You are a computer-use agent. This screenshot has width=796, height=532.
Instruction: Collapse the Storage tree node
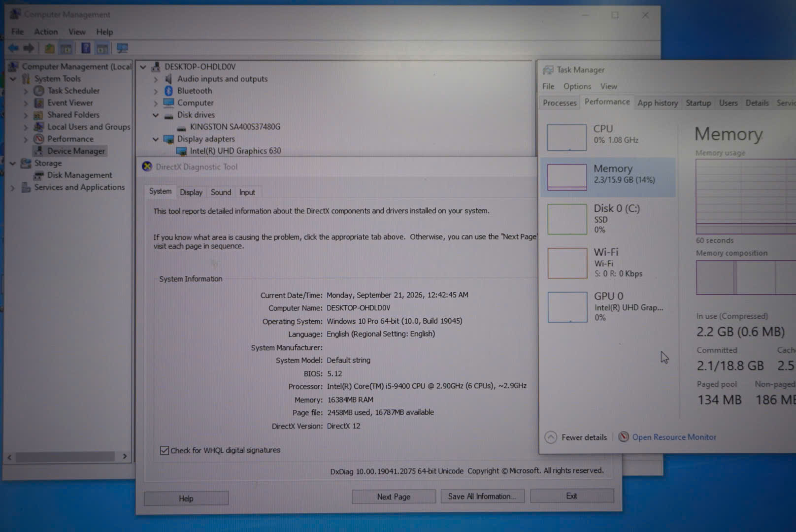[13, 163]
